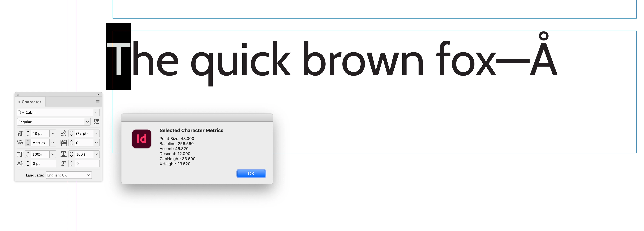Increase font size with the up stepper
The image size is (644, 231).
28,132
